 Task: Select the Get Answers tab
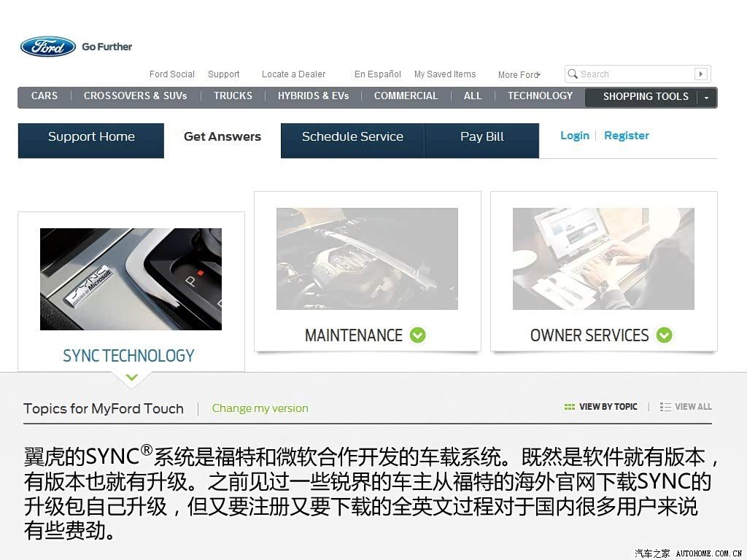(222, 136)
